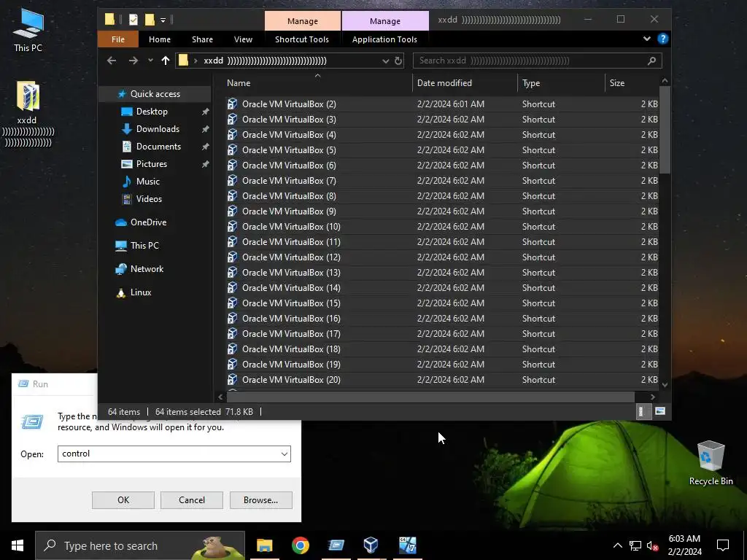Open the notification center icon

pyautogui.click(x=723, y=545)
